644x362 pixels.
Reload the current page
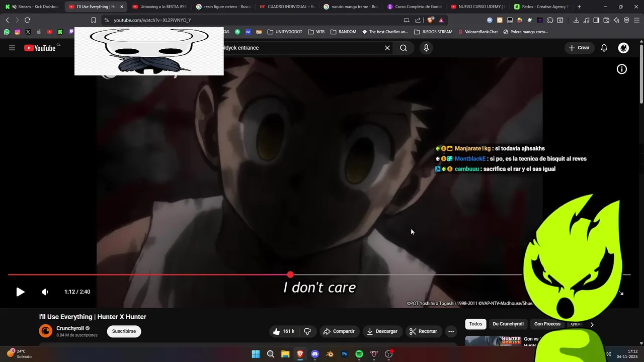(27, 20)
